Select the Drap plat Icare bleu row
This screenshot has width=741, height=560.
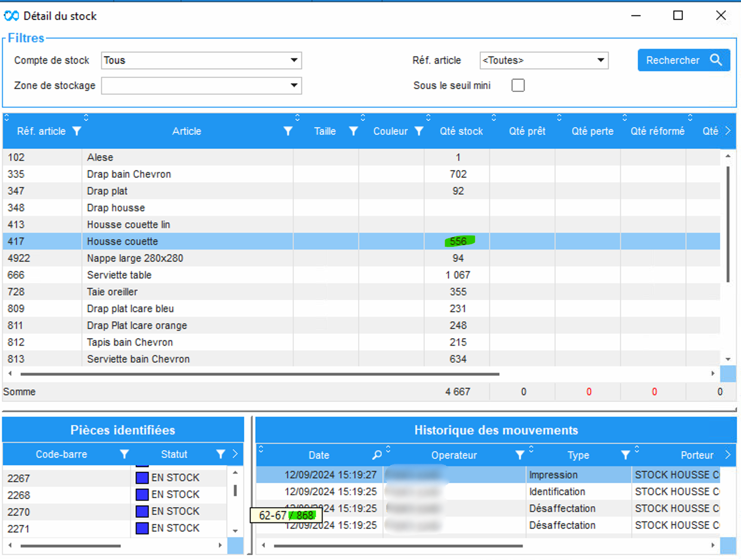click(x=361, y=309)
